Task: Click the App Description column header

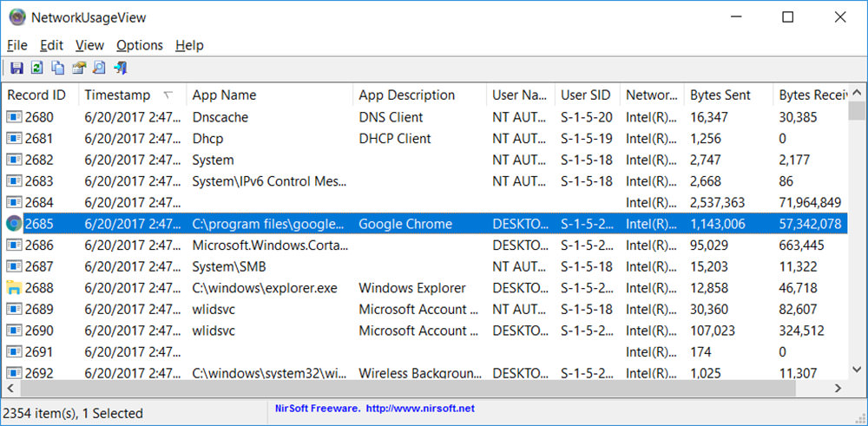Action: (406, 95)
